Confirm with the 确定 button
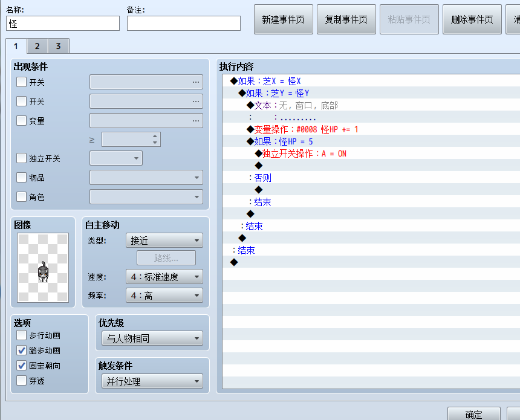The width and height of the screenshot is (520, 420). tap(473, 415)
